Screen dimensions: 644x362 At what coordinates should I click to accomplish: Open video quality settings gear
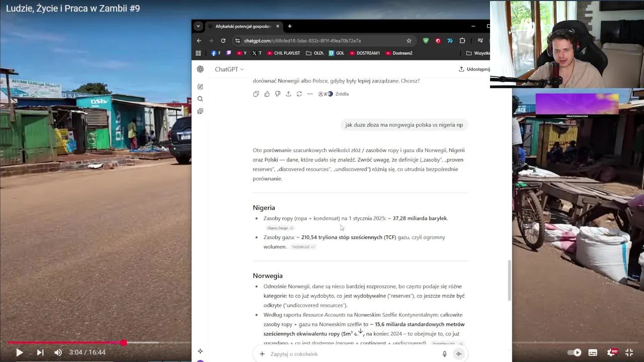612,352
